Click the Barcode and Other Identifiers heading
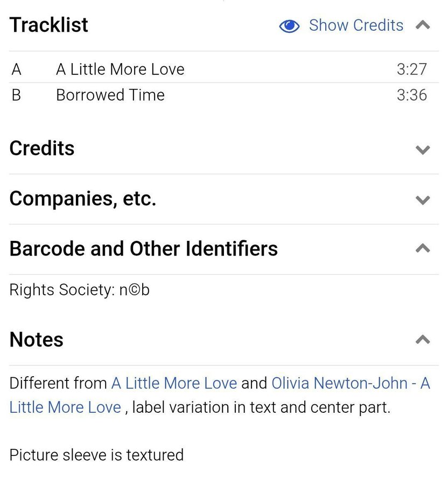 [144, 248]
